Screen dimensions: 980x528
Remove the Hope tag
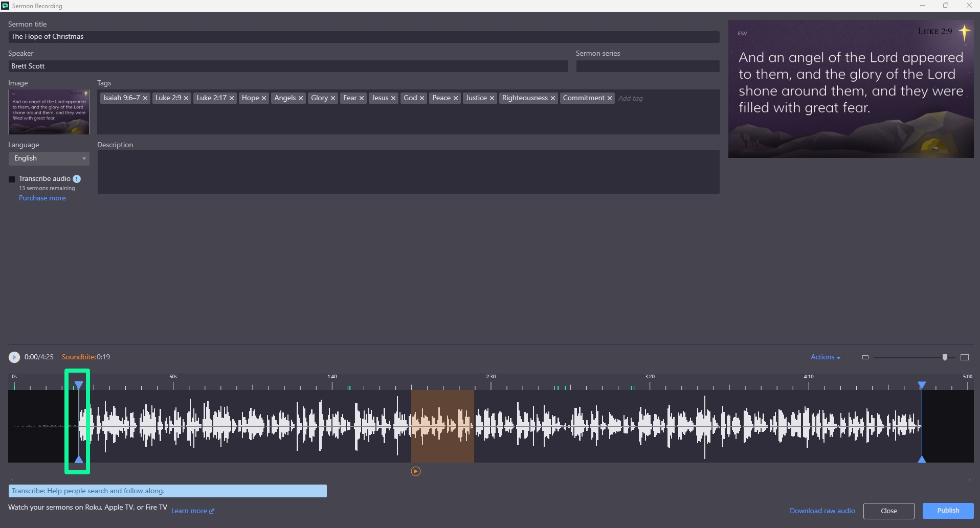point(264,98)
